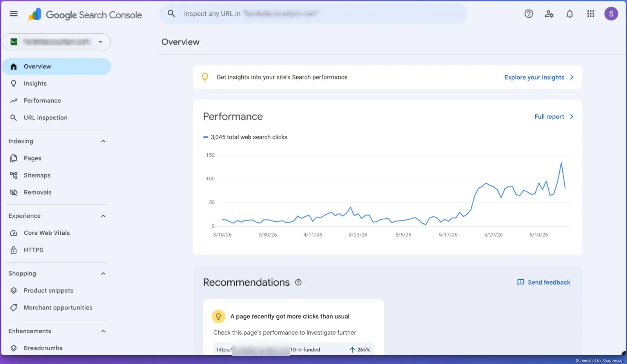This screenshot has width=627, height=364.
Task: Click the yellow recommendation lightbulb icon
Action: (218, 316)
